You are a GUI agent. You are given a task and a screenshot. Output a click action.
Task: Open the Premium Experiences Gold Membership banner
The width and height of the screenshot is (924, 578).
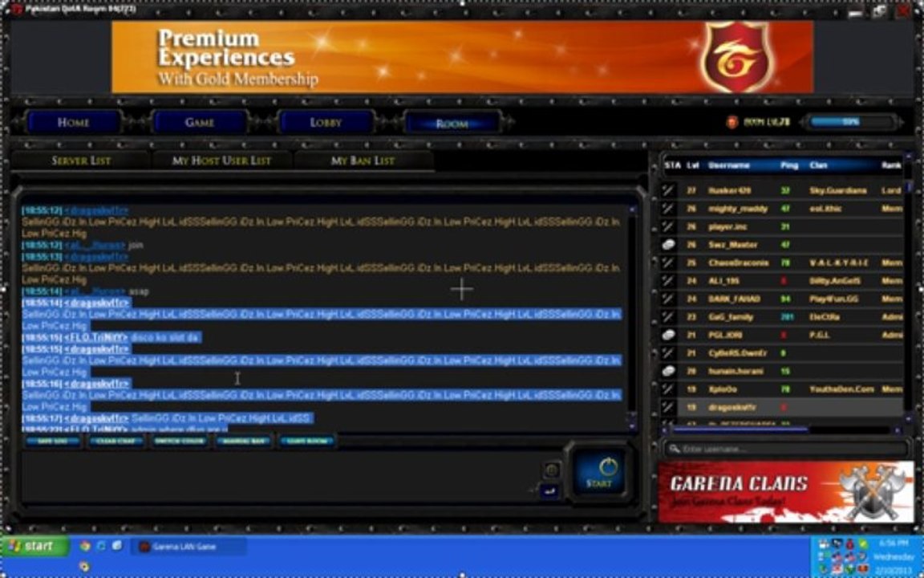click(463, 57)
